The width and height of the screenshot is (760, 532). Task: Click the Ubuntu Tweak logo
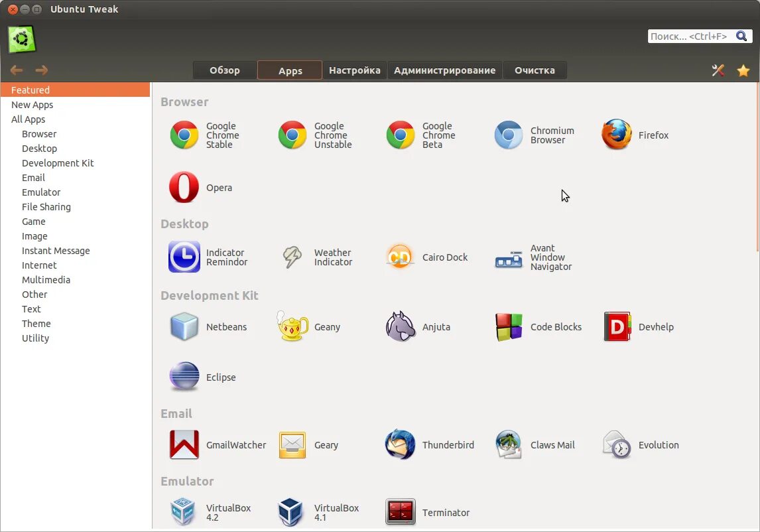coord(21,38)
